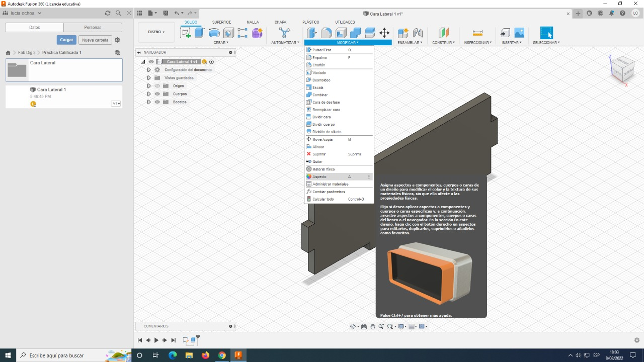644x362 pixels.
Task: Toggle visibility of Bocetos folder
Action: click(x=157, y=102)
